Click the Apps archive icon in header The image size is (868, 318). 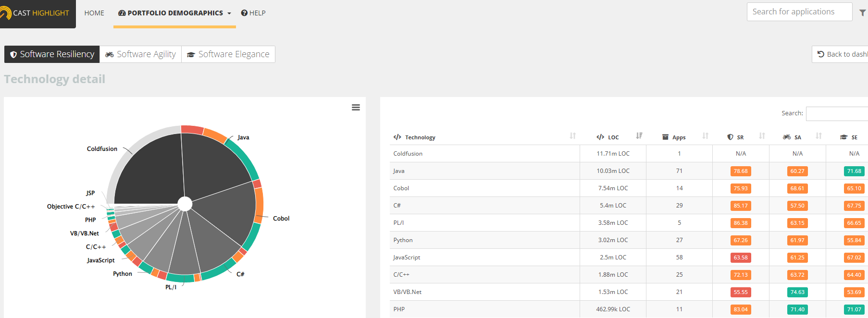pos(666,137)
